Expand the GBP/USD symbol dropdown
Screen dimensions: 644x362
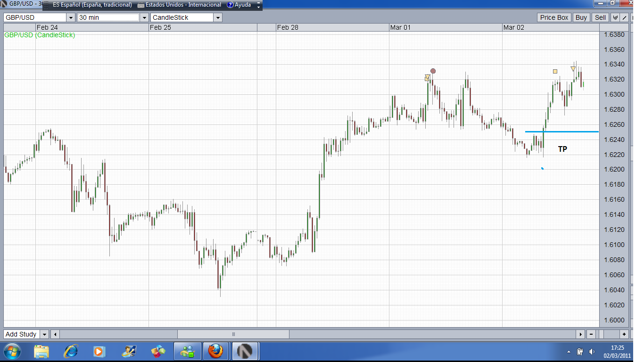(71, 17)
